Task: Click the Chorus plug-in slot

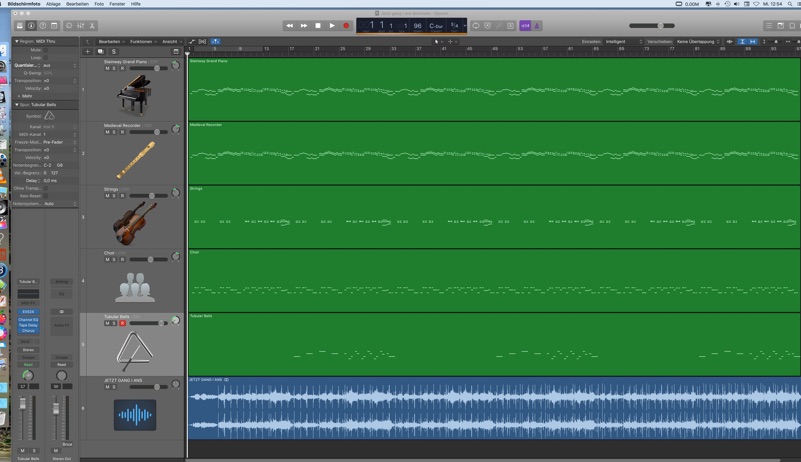Action: (x=28, y=331)
